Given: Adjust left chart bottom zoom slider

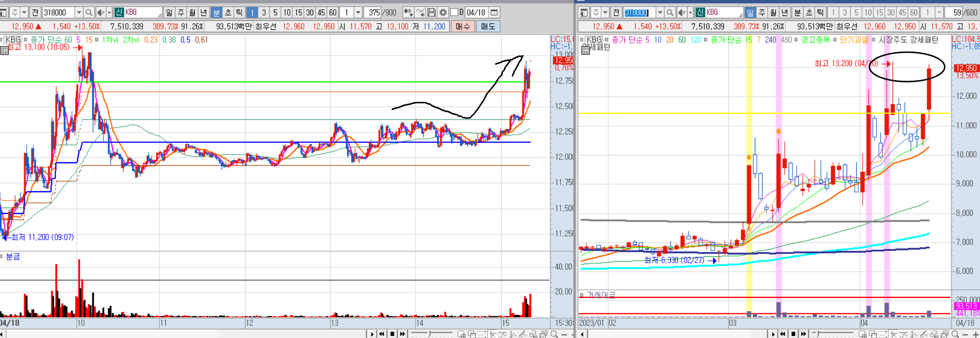Looking at the screenshot, I should point(429,334).
